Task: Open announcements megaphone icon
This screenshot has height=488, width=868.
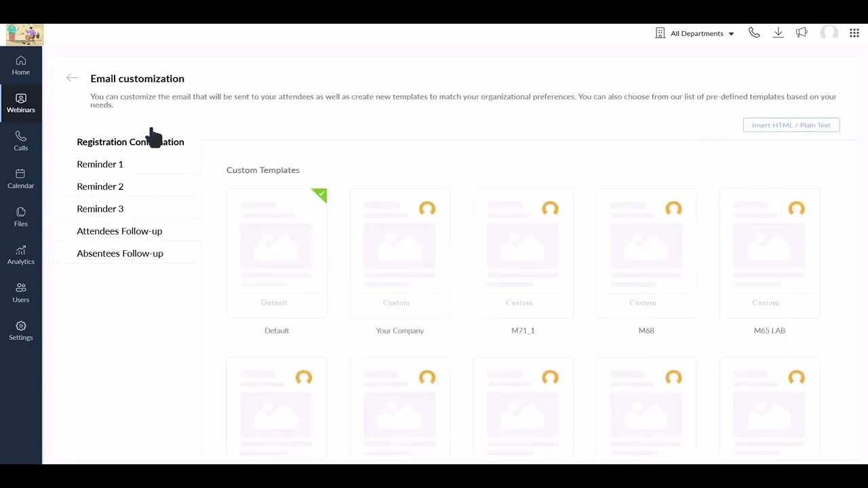Action: click(x=802, y=33)
